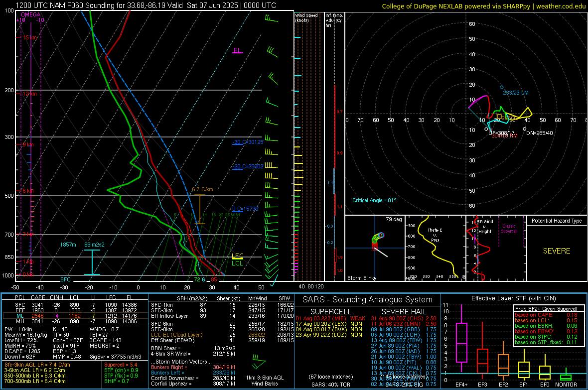Click 'Sfc-3km AGL LR = 7.4 C/km'
588x390 pixels.
pos(37,365)
